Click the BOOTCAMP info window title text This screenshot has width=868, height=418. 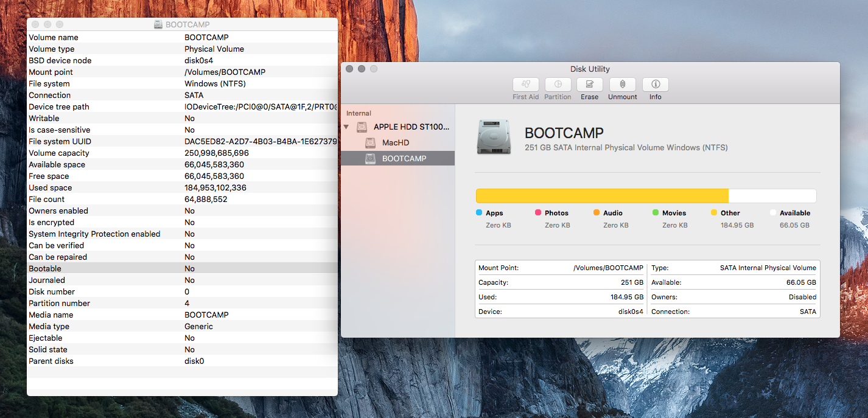(187, 25)
